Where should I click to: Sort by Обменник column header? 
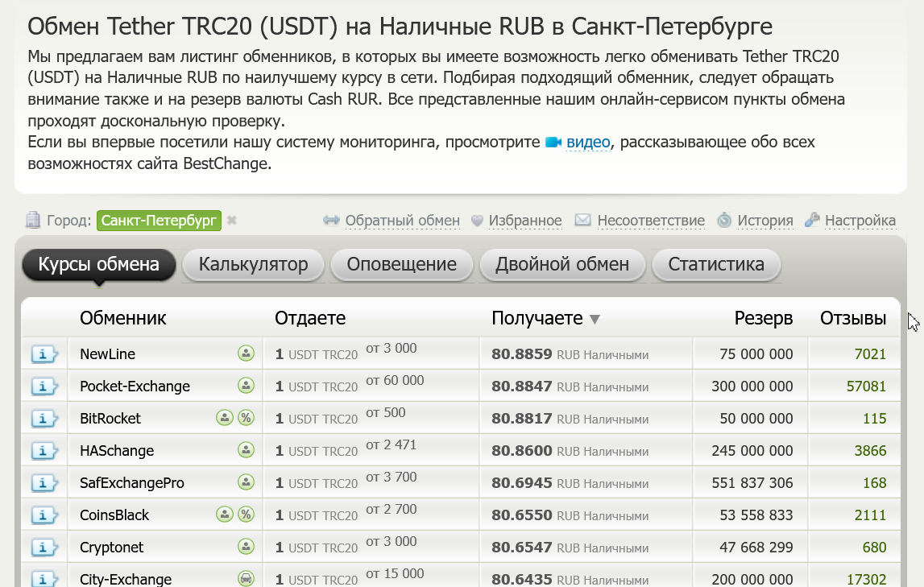pyautogui.click(x=123, y=318)
